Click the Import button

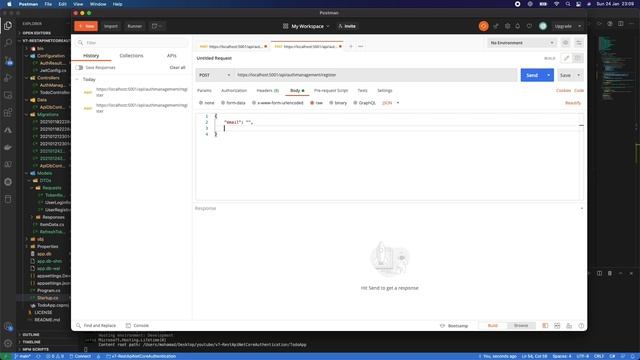pyautogui.click(x=111, y=26)
